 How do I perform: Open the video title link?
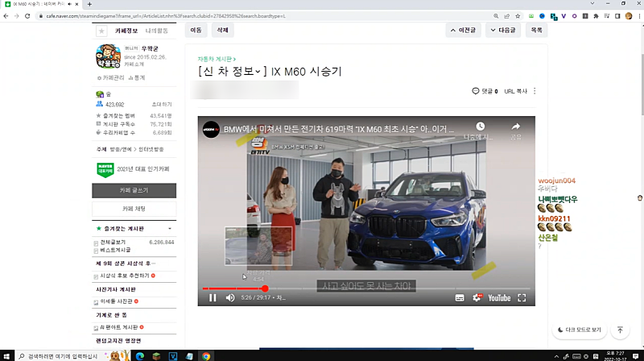(x=338, y=130)
